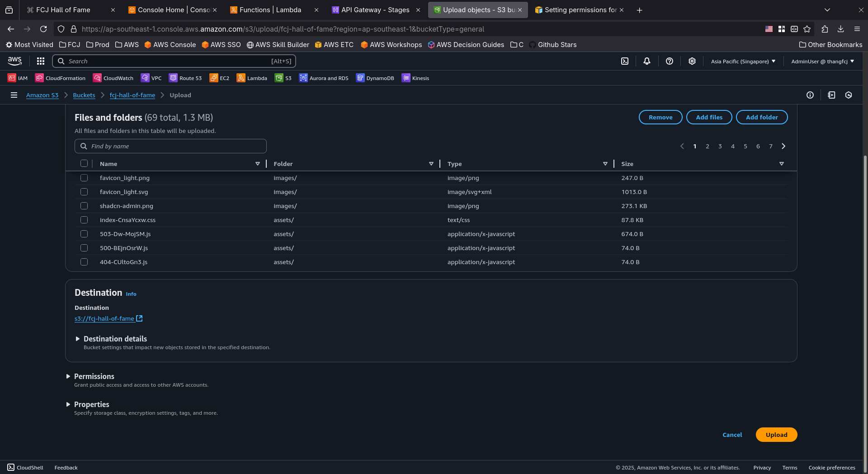Check the 404-CUltoGn3.js row checkbox

(84, 262)
